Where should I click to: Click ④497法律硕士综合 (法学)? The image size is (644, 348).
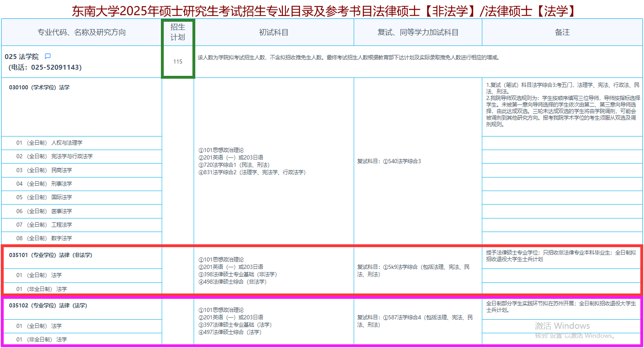coord(230,332)
